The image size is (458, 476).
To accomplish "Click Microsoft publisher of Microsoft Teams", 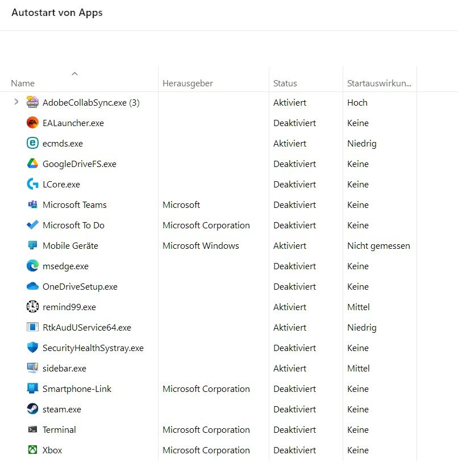I will tap(181, 204).
